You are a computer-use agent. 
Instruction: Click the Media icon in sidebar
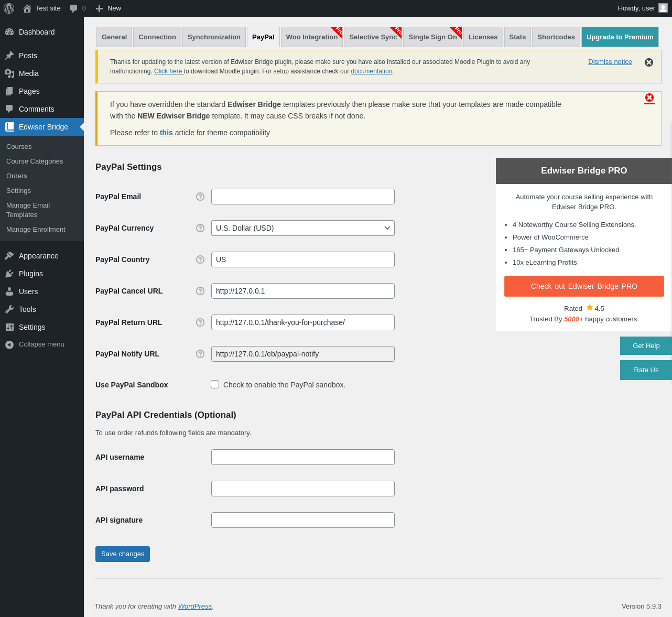(x=9, y=73)
